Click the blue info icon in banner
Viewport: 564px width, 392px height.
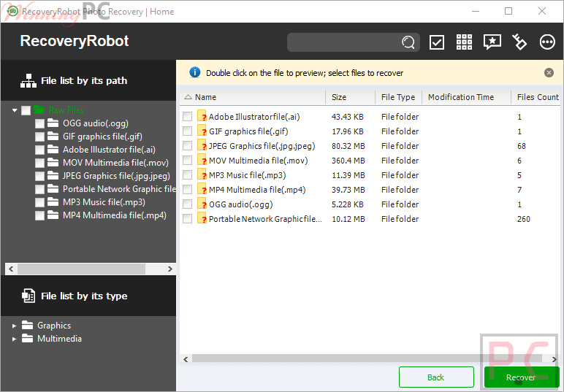pos(194,72)
